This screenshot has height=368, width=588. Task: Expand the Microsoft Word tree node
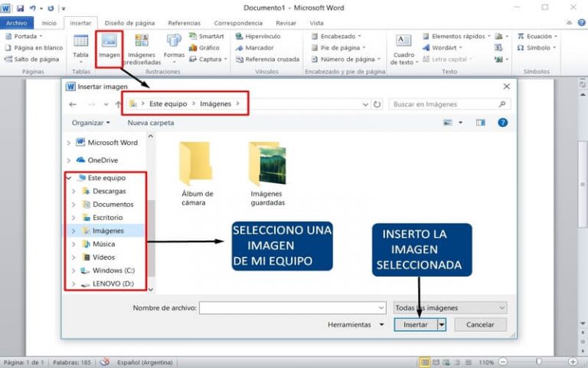click(x=69, y=143)
